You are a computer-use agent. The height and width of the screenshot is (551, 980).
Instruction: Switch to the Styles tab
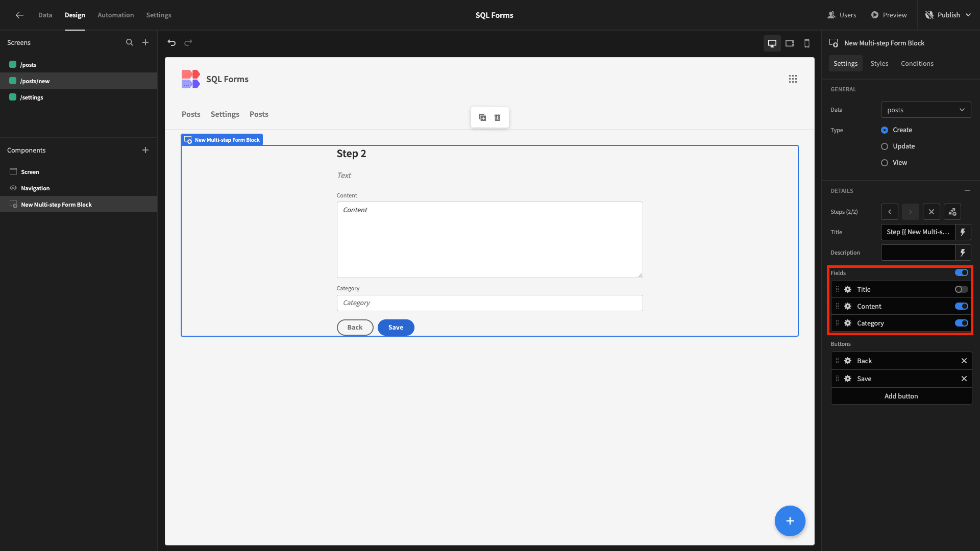coord(879,63)
